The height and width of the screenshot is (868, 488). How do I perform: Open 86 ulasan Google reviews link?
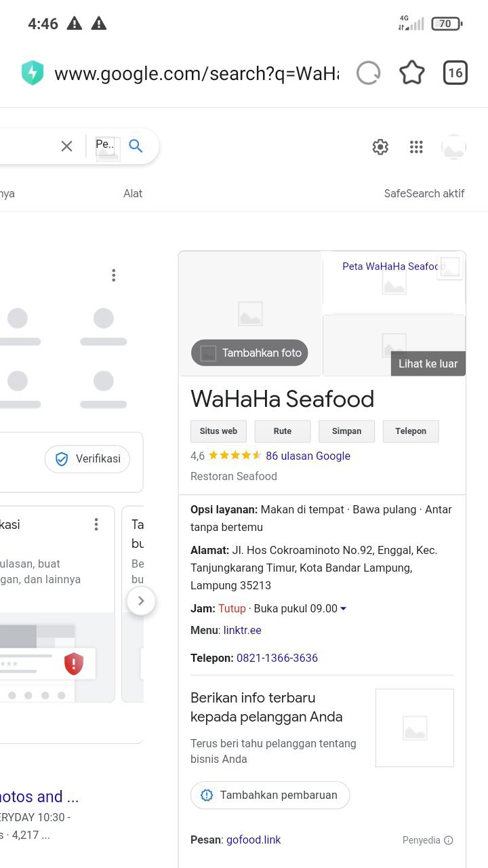308,456
